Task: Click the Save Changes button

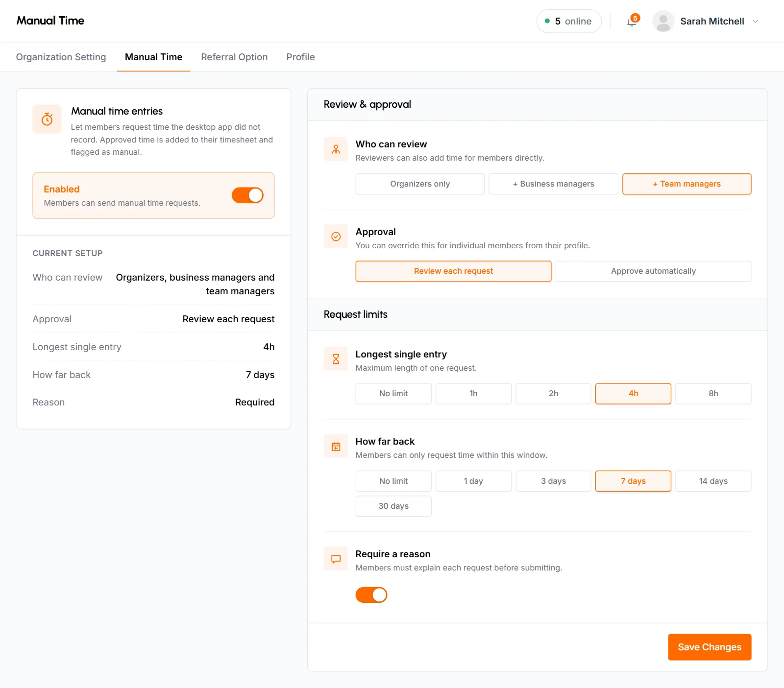Action: pyautogui.click(x=710, y=647)
